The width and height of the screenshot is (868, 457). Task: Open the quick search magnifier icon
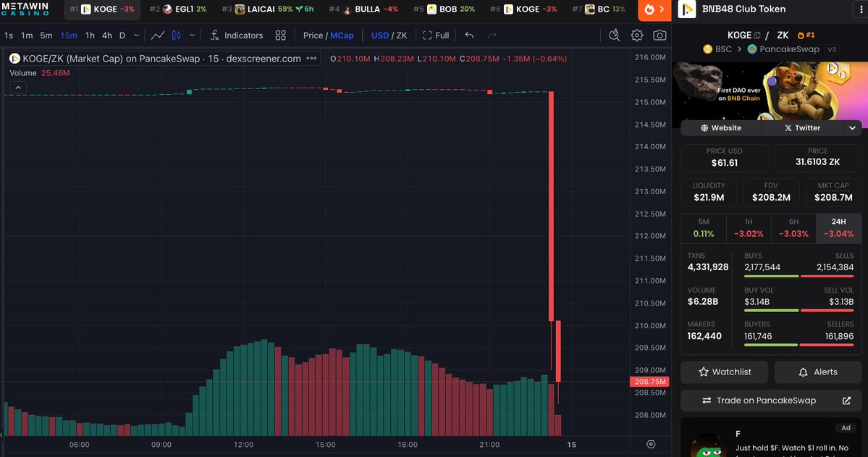[615, 35]
